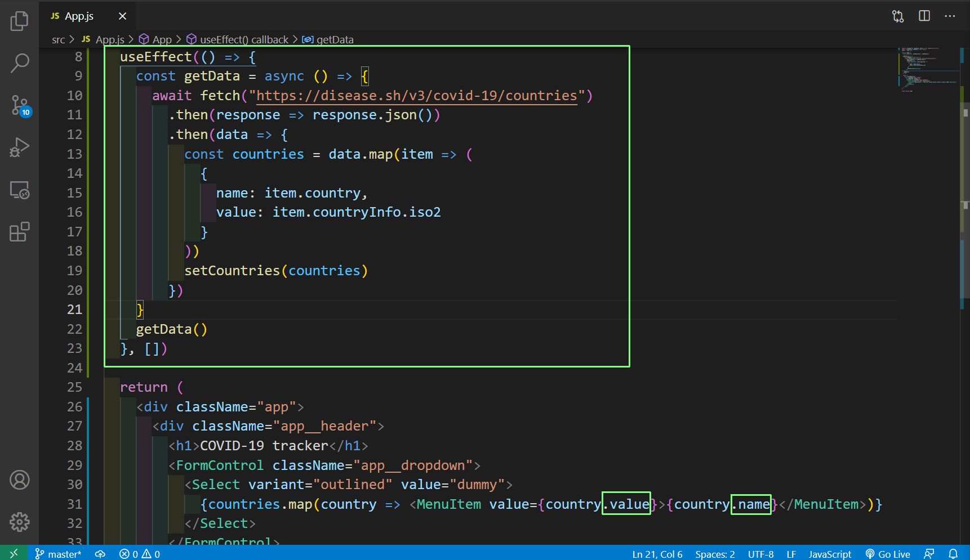Image resolution: width=970 pixels, height=560 pixels.
Task: Open problems panel from errors count
Action: pyautogui.click(x=140, y=554)
